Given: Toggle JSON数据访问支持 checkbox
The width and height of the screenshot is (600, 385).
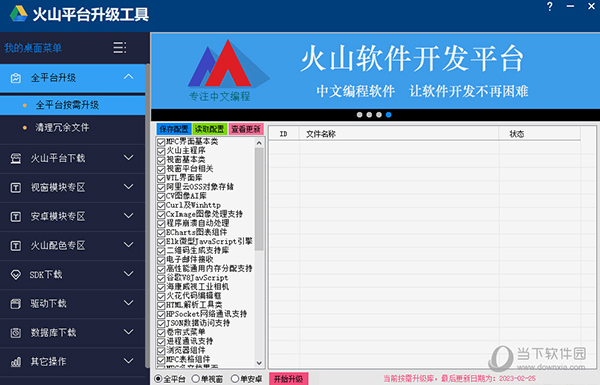Looking at the screenshot, I should click(x=161, y=324).
